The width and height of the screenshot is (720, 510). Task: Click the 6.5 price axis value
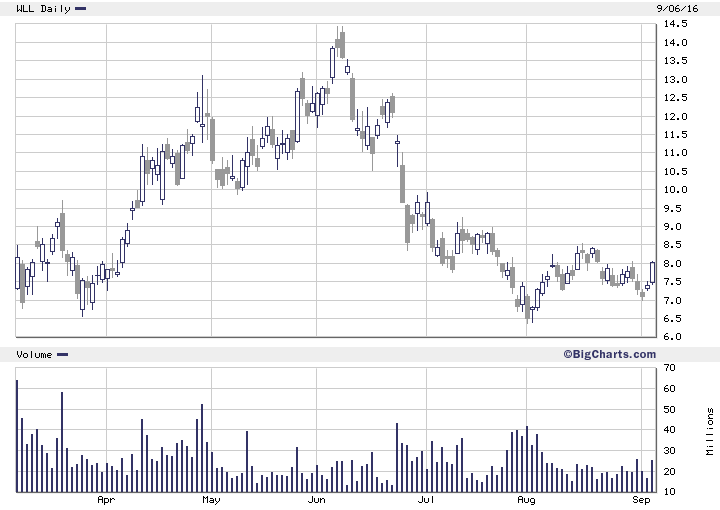(675, 319)
